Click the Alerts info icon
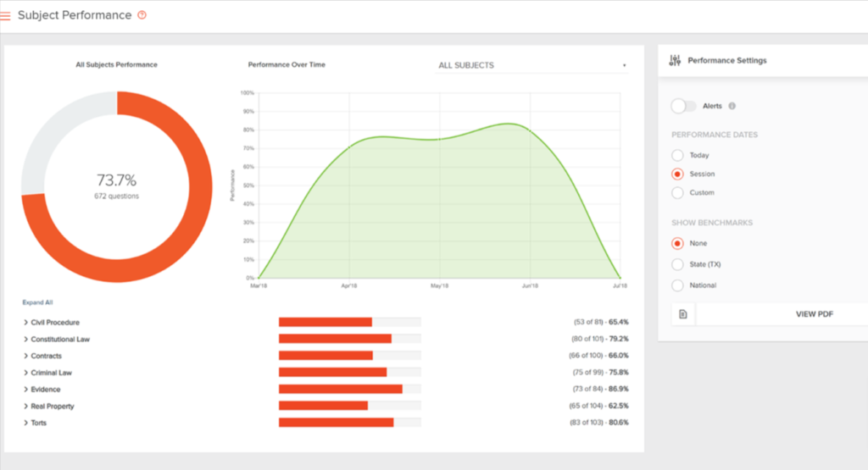 click(732, 106)
